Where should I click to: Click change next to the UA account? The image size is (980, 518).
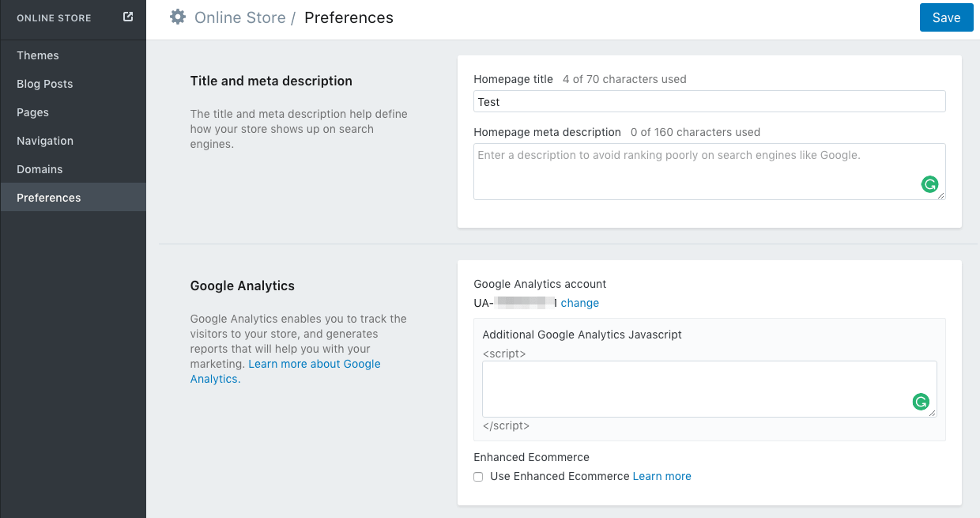579,303
